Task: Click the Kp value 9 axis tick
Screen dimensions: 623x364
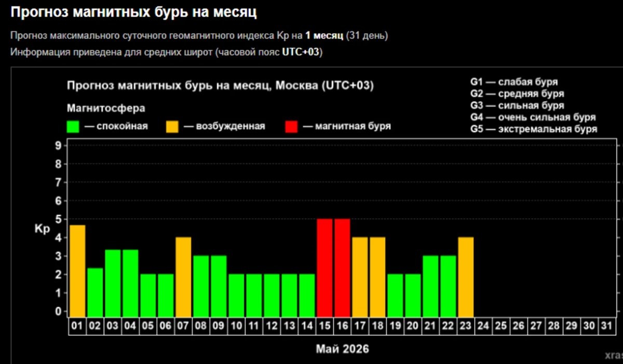Action: [x=59, y=145]
